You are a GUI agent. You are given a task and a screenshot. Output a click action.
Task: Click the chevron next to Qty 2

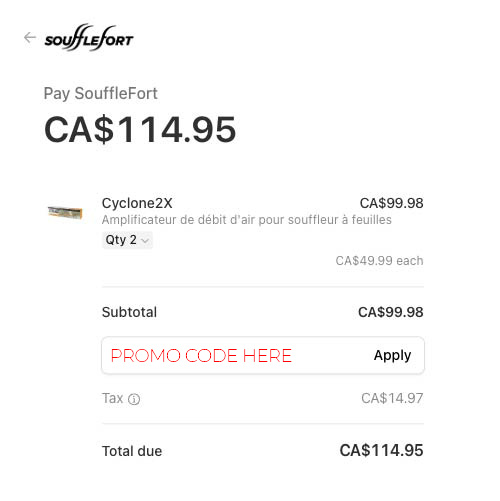145,240
